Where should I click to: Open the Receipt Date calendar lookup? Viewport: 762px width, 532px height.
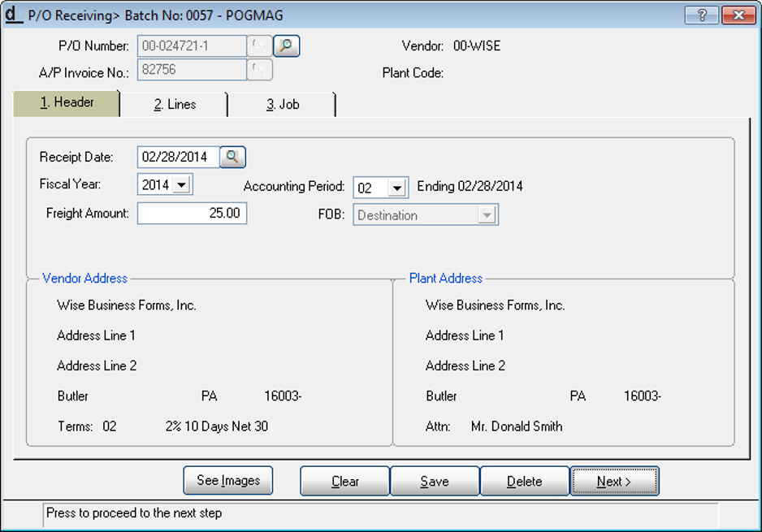coord(233,157)
